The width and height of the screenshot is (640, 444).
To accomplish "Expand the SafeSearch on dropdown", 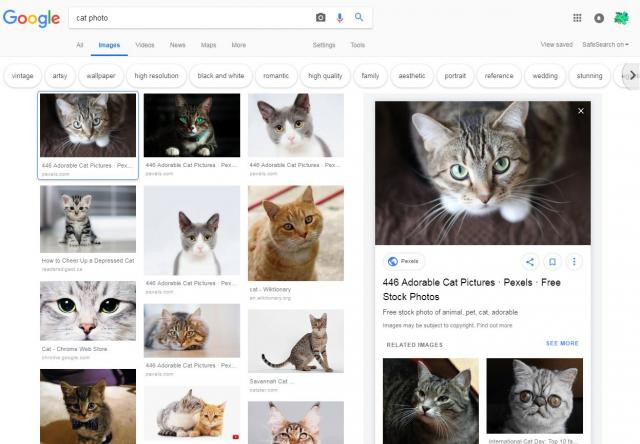I will tap(607, 45).
